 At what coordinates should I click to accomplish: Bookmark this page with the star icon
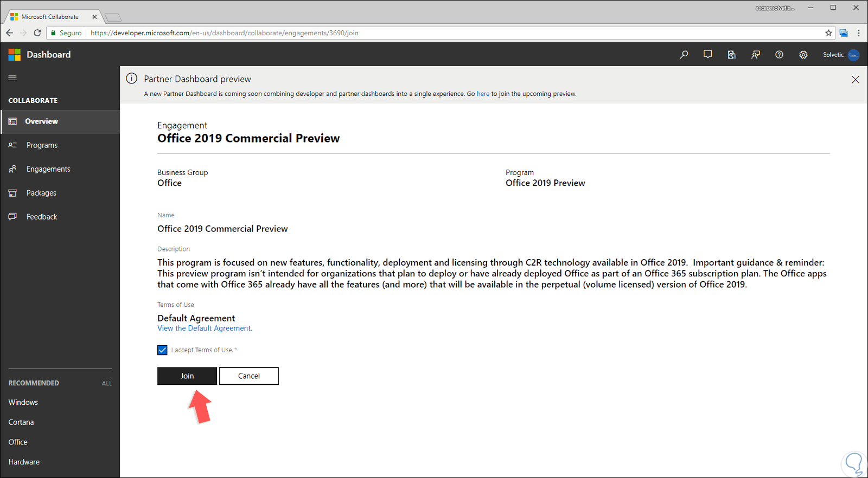[828, 33]
